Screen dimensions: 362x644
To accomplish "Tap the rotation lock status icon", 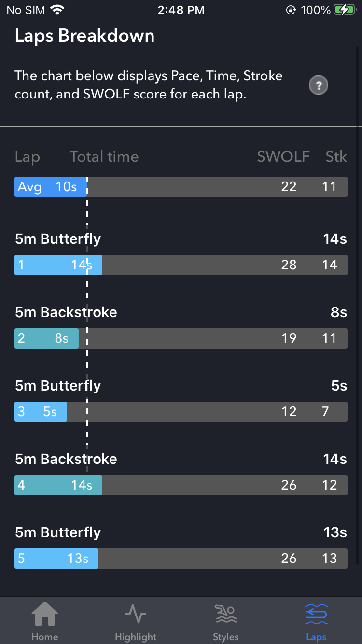I will click(x=291, y=10).
